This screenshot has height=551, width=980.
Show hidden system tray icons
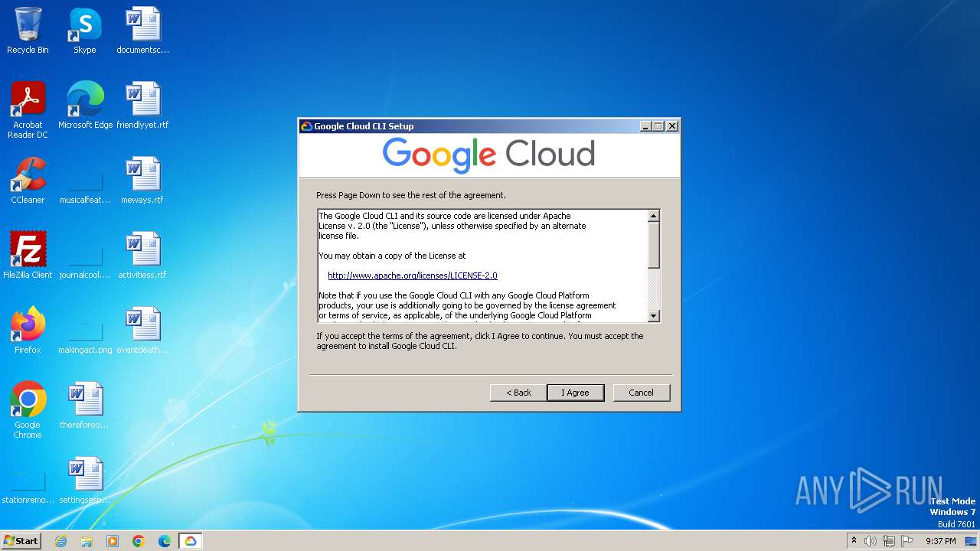click(854, 541)
